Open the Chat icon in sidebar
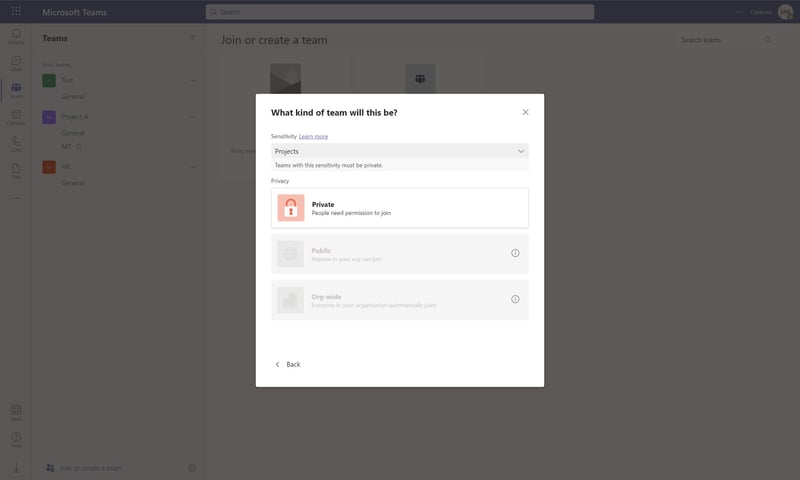This screenshot has width=800, height=480. coord(16,63)
